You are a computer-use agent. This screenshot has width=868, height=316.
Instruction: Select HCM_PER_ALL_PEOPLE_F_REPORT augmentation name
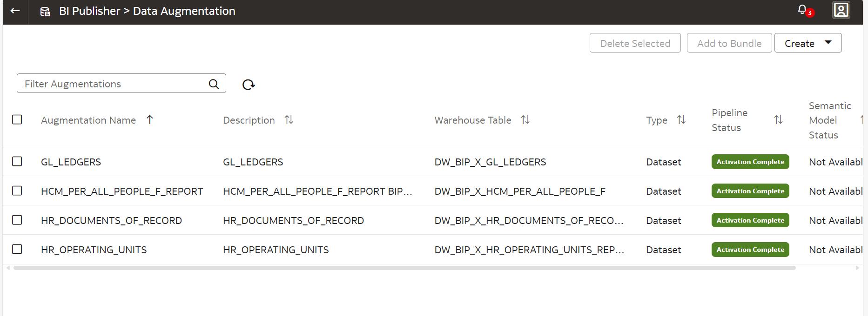122,191
